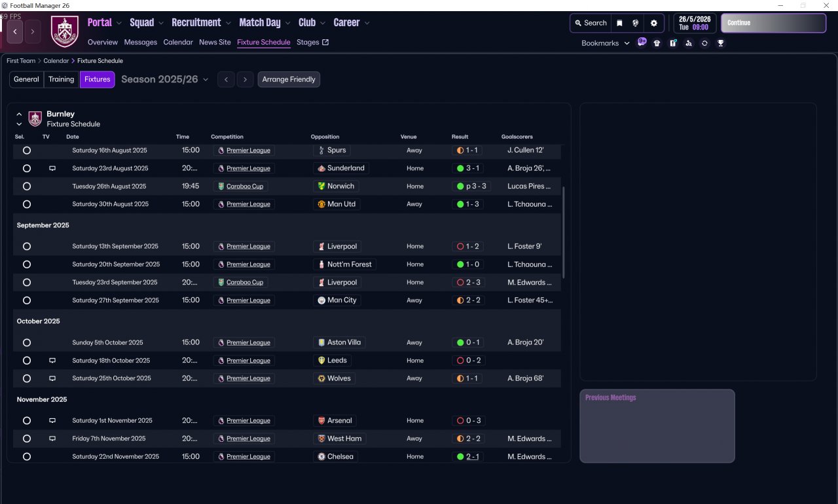
Task: Select radio button for Liverpool Carabao Cup fixture
Action: [x=27, y=282]
